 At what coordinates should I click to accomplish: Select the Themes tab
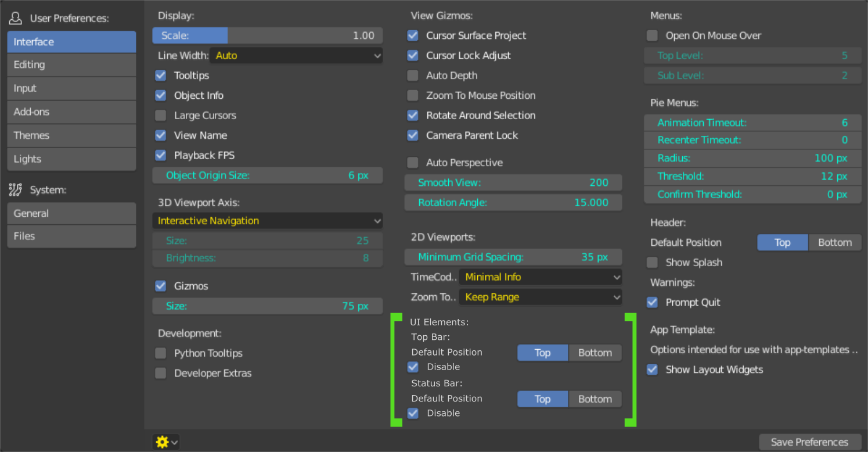click(71, 135)
